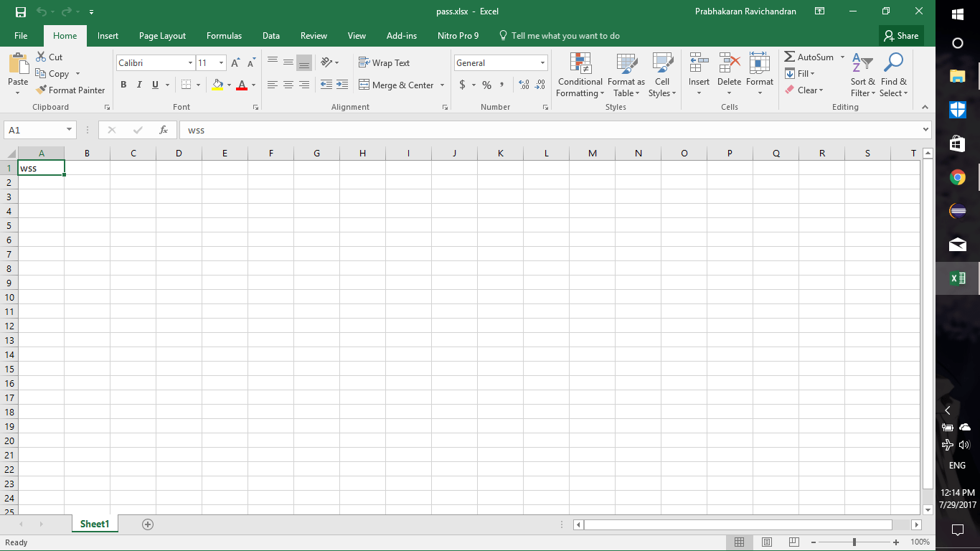Add a new sheet with plus icon
The height and width of the screenshot is (551, 980).
point(148,524)
